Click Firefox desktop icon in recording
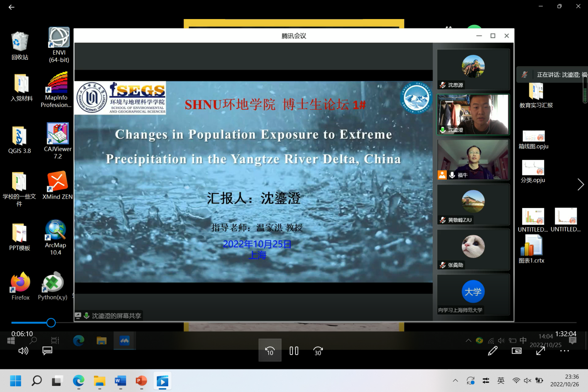Screen dimensions: 588x392 (x=20, y=286)
